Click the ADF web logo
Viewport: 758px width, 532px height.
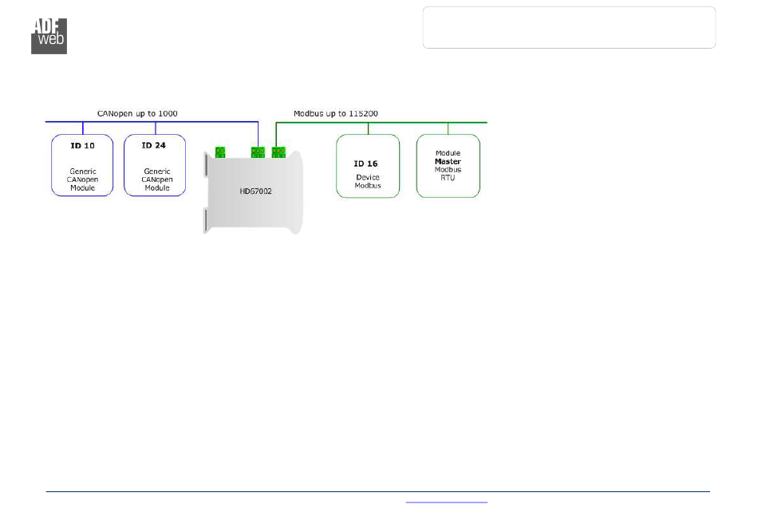pos(49,34)
